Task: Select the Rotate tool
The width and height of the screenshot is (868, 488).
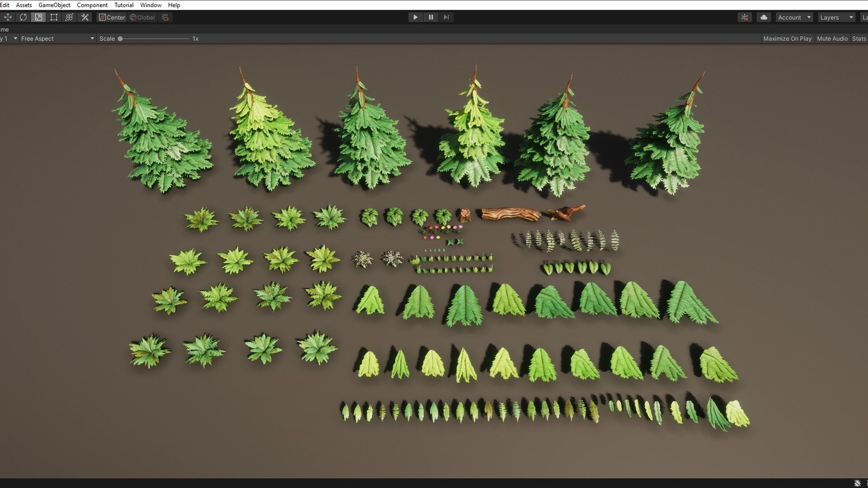Action: [23, 17]
